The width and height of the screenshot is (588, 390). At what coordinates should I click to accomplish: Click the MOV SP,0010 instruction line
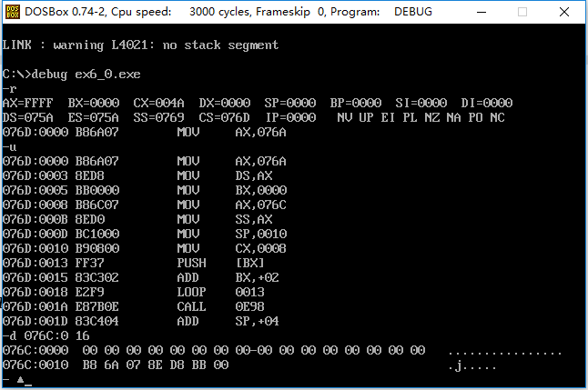pyautogui.click(x=145, y=234)
